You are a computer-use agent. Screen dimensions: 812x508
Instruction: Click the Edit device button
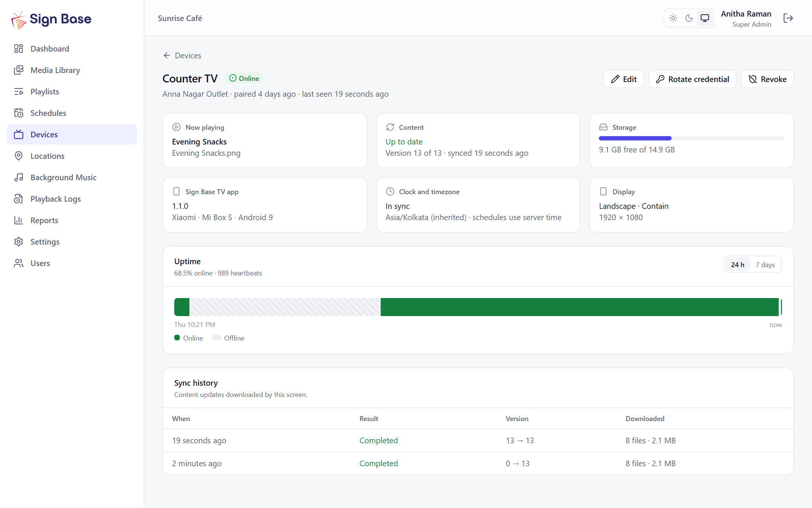pos(624,79)
